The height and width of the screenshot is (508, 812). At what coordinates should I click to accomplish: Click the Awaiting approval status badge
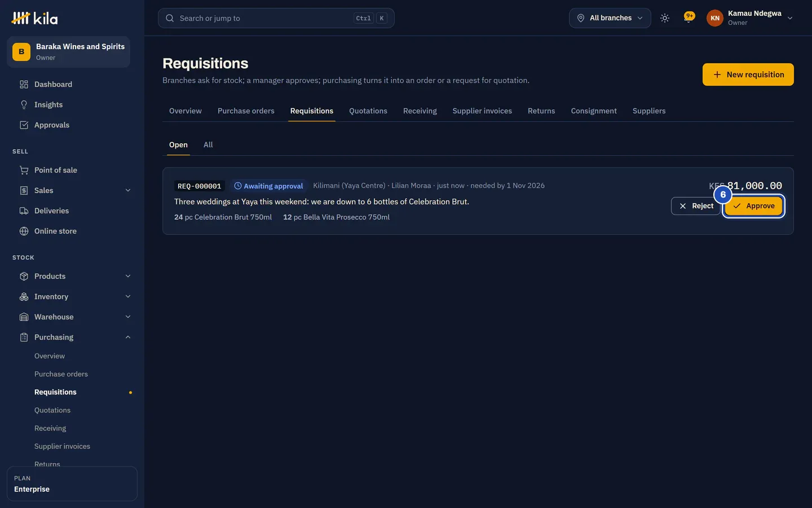point(268,186)
